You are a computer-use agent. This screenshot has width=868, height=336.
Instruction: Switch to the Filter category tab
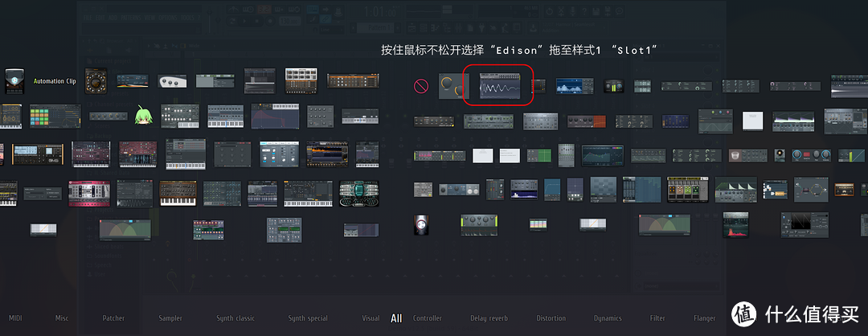pos(657,318)
